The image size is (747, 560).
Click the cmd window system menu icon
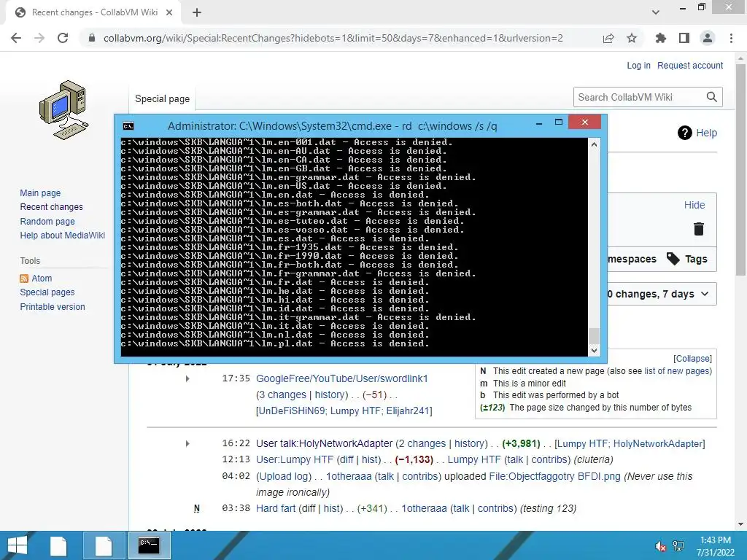[128, 126]
